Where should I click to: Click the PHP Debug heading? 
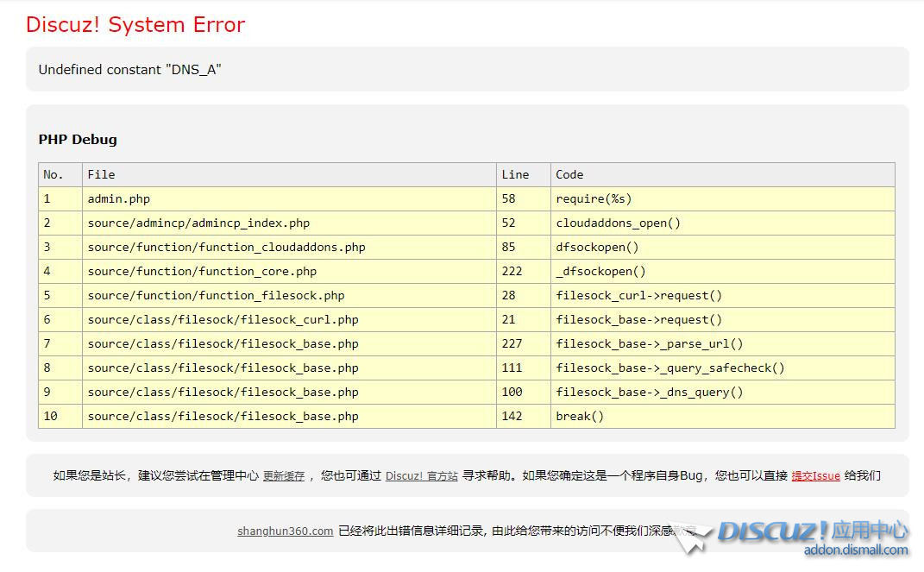[78, 140]
